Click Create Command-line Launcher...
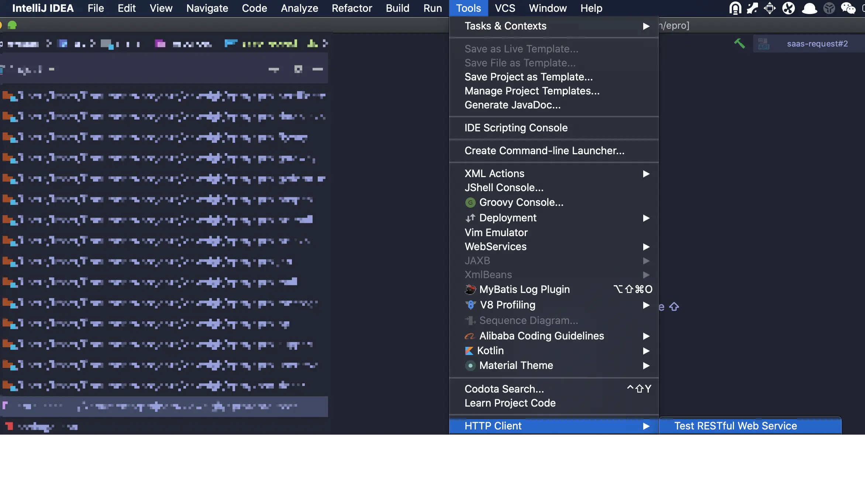Image resolution: width=865 pixels, height=504 pixels. 544,151
